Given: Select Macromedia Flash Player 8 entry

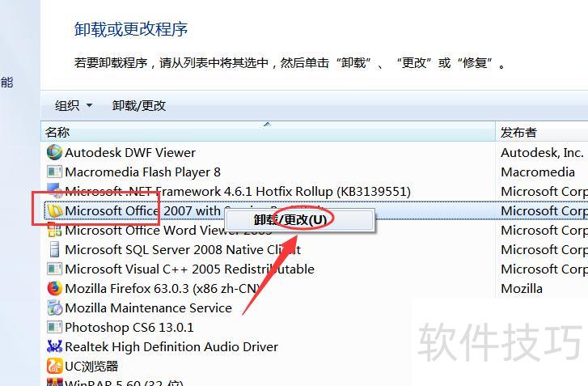Looking at the screenshot, I should coord(142,172).
